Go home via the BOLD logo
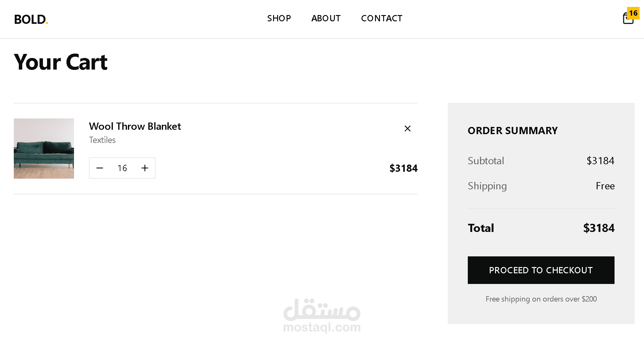This screenshot has height=341, width=644. pos(31,19)
